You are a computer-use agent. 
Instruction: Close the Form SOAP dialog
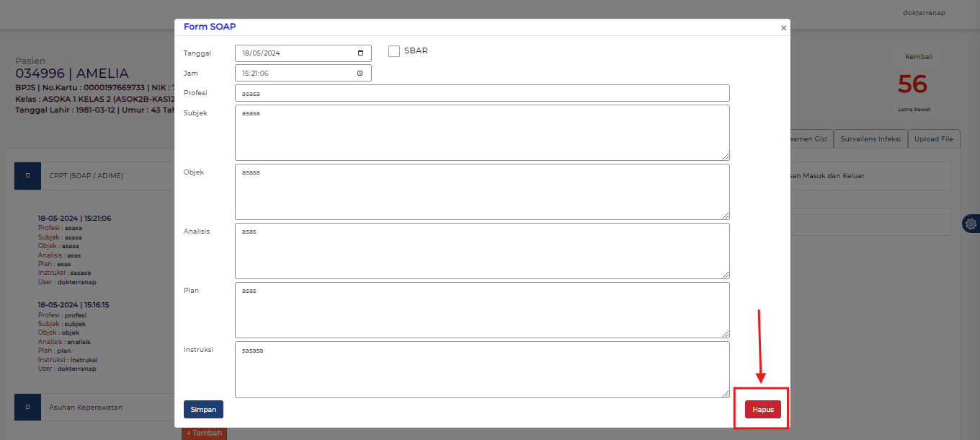coord(783,28)
